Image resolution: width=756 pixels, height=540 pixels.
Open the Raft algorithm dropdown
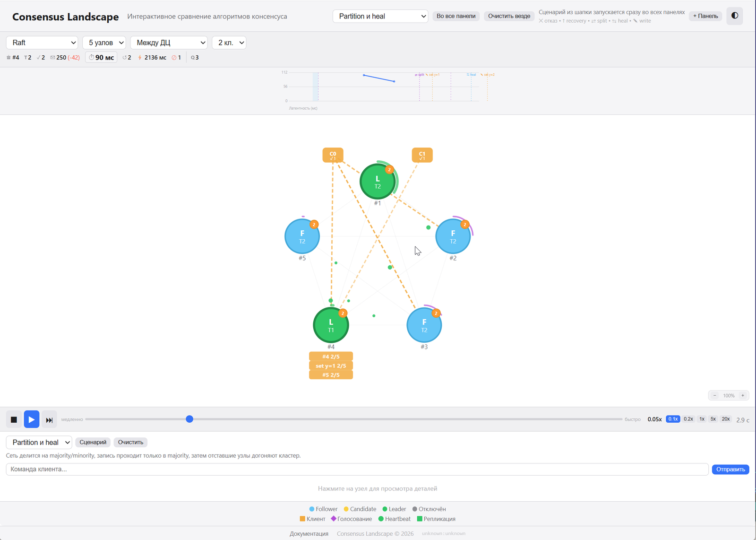pos(42,43)
